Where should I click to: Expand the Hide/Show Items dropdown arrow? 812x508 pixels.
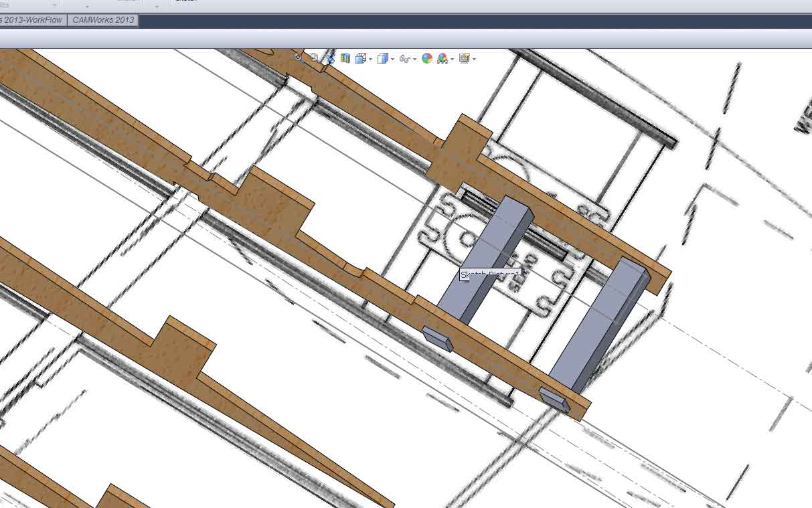tap(414, 59)
